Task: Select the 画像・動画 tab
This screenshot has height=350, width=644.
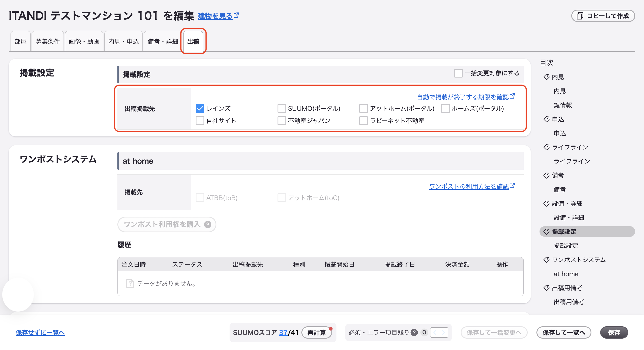Action: point(84,41)
